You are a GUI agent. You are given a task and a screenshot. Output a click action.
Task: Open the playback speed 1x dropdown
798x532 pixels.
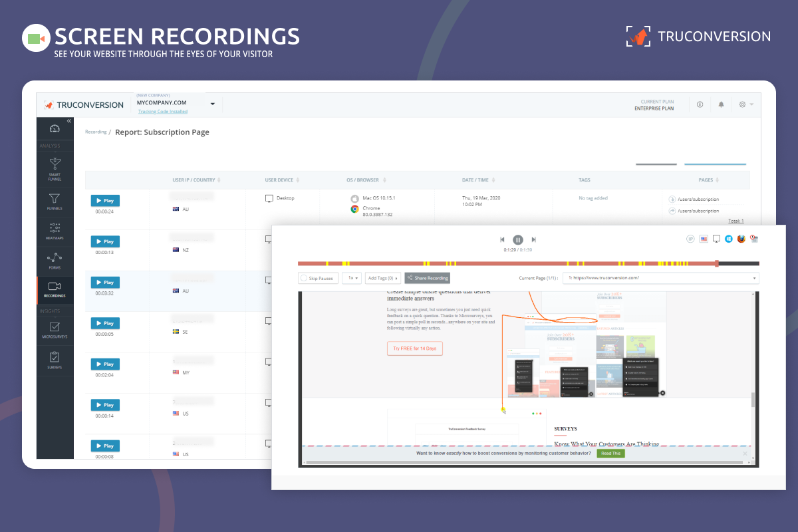tap(352, 278)
